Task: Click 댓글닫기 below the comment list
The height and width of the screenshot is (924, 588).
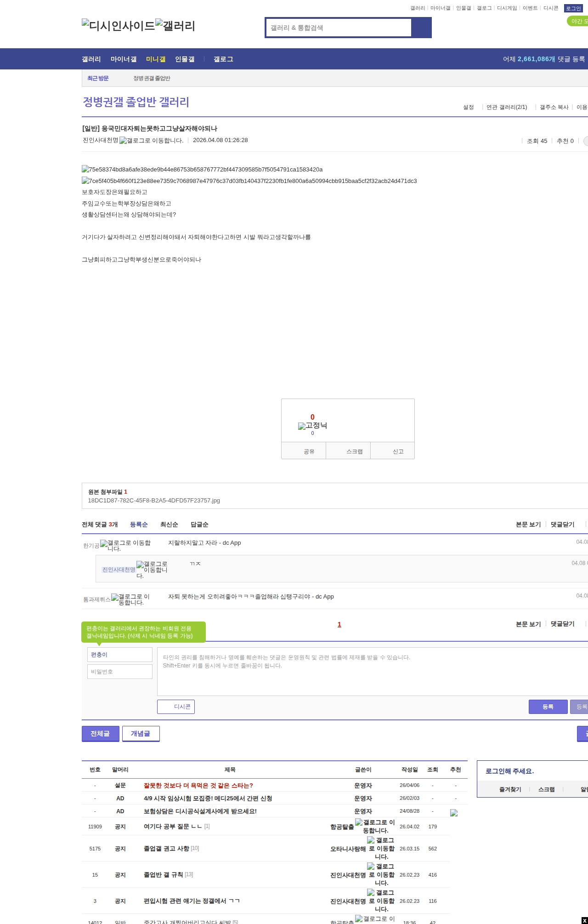Action: click(x=563, y=624)
